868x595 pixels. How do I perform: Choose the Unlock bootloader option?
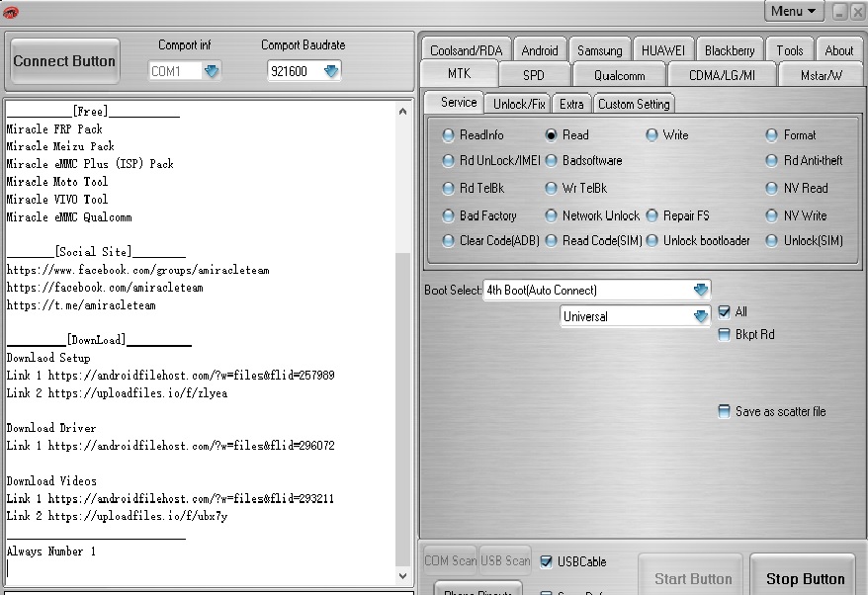[652, 241]
